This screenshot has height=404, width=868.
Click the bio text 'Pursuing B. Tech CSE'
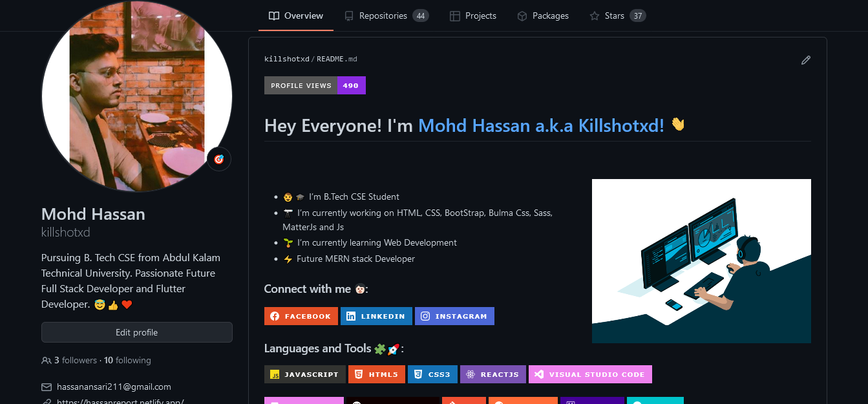[90, 257]
